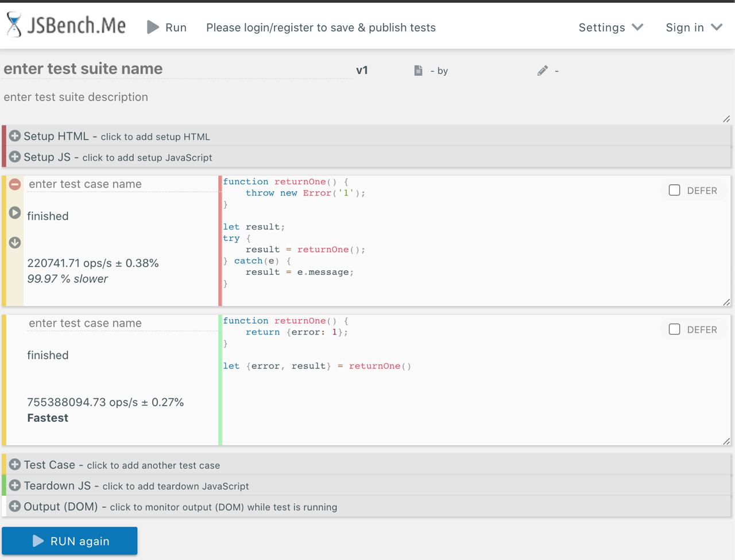The width and height of the screenshot is (735, 560).
Task: Open the Settings dropdown menu
Action: click(610, 28)
